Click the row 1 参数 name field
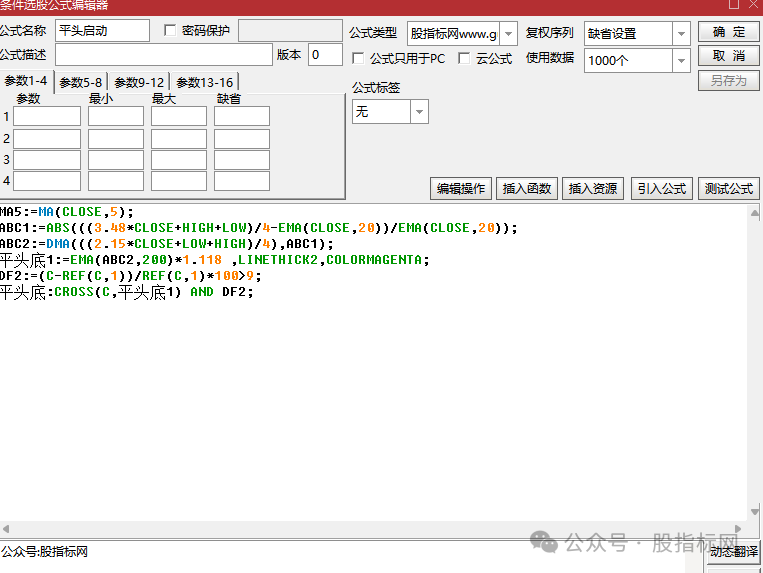This screenshot has width=763, height=573. click(x=47, y=116)
